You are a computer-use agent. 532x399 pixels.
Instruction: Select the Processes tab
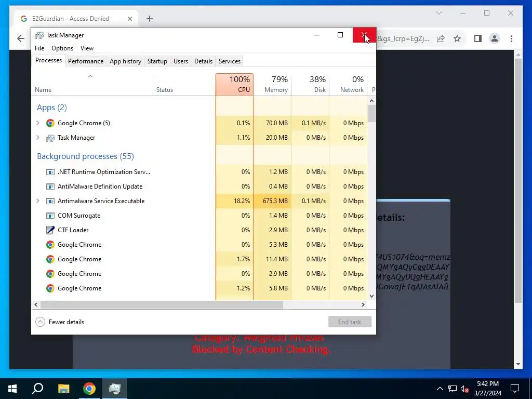48,60
